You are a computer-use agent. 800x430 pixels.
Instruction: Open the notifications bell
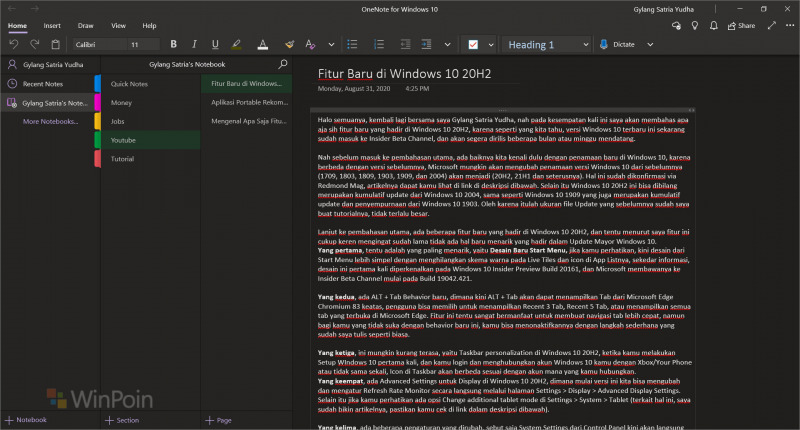point(713,26)
